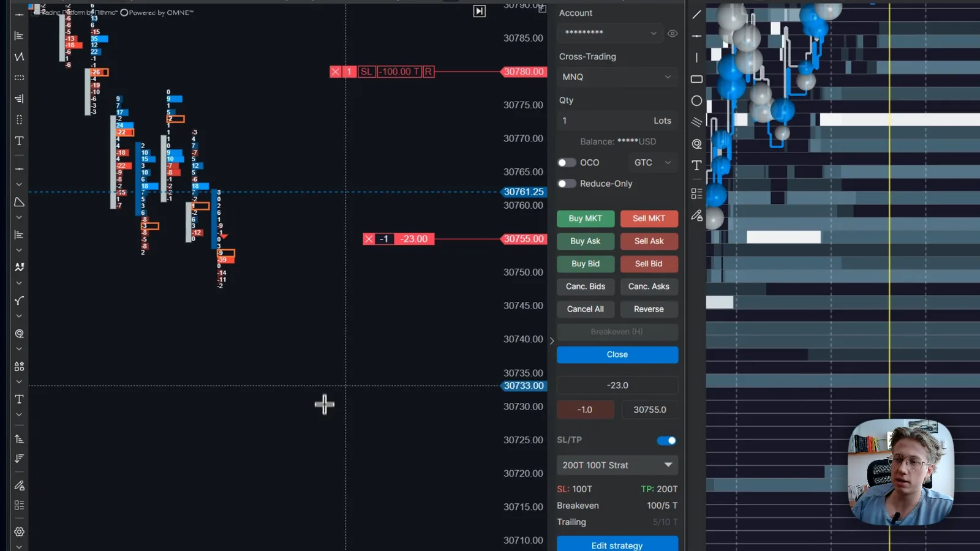Click the 30755.0 entry price field
The width and height of the screenshot is (980, 551).
(650, 410)
